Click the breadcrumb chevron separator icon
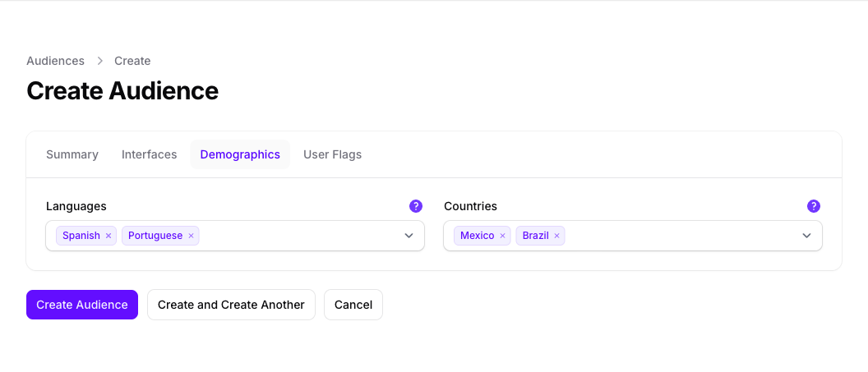 (99, 61)
